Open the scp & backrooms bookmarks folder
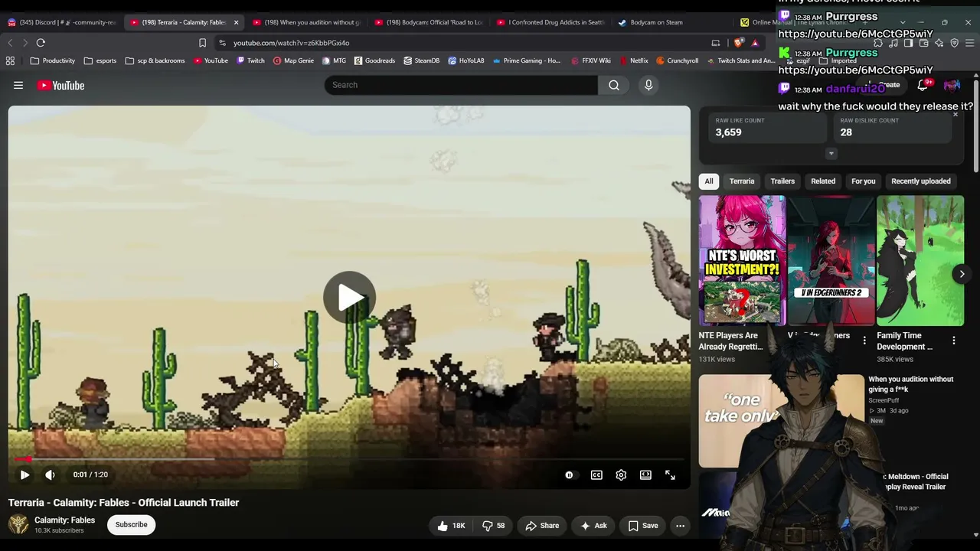Image resolution: width=980 pixels, height=551 pixels. coord(155,60)
